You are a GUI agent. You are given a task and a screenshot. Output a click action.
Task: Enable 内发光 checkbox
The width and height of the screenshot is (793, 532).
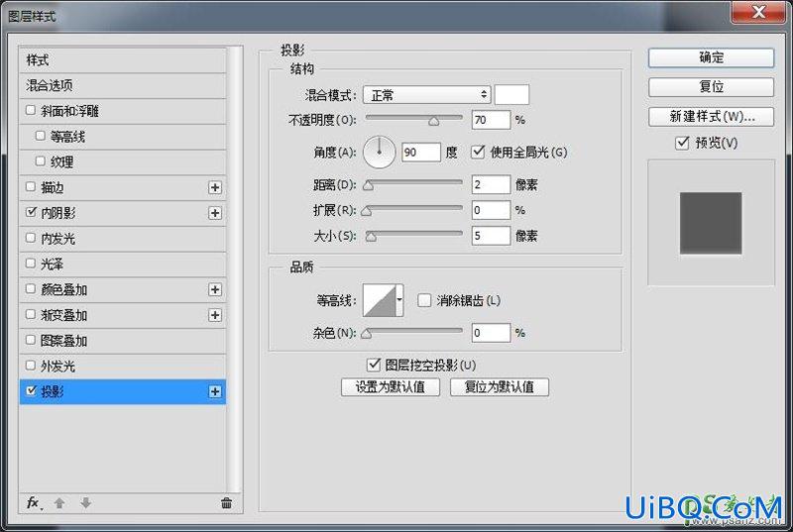[31, 238]
